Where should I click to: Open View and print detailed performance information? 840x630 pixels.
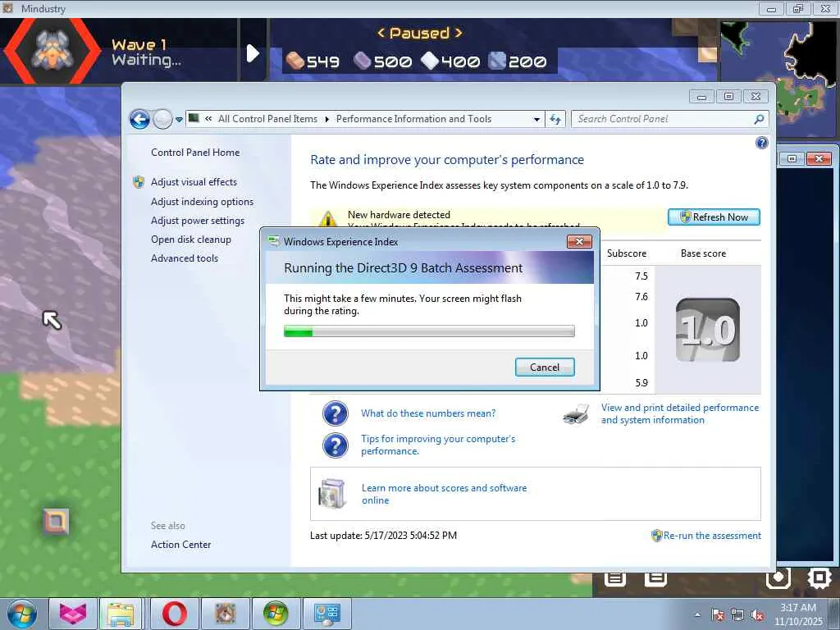(680, 413)
